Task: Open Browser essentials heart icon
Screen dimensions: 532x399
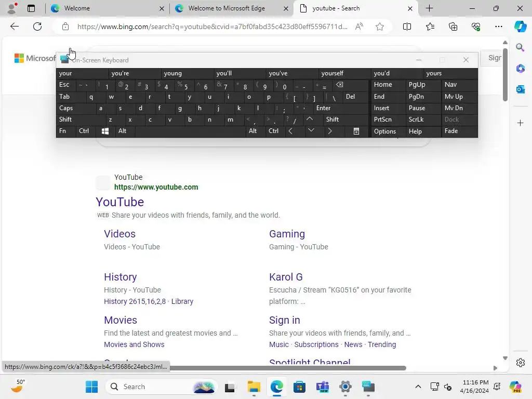Action: point(476,26)
